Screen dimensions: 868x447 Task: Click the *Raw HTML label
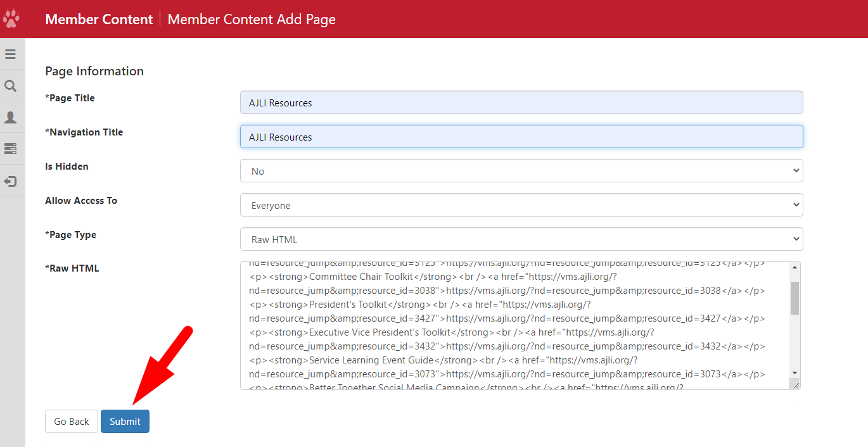[72, 268]
